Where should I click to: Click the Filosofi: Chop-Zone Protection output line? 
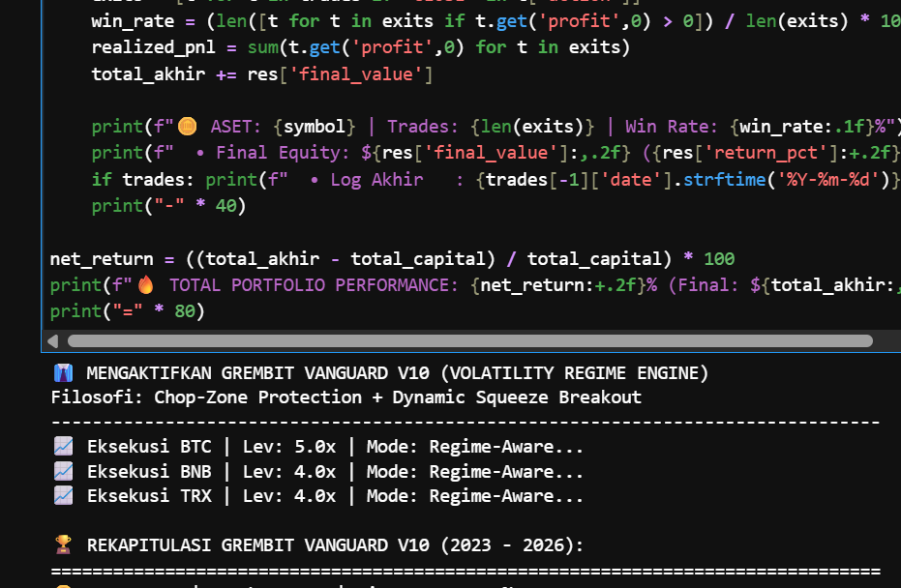tap(345, 397)
